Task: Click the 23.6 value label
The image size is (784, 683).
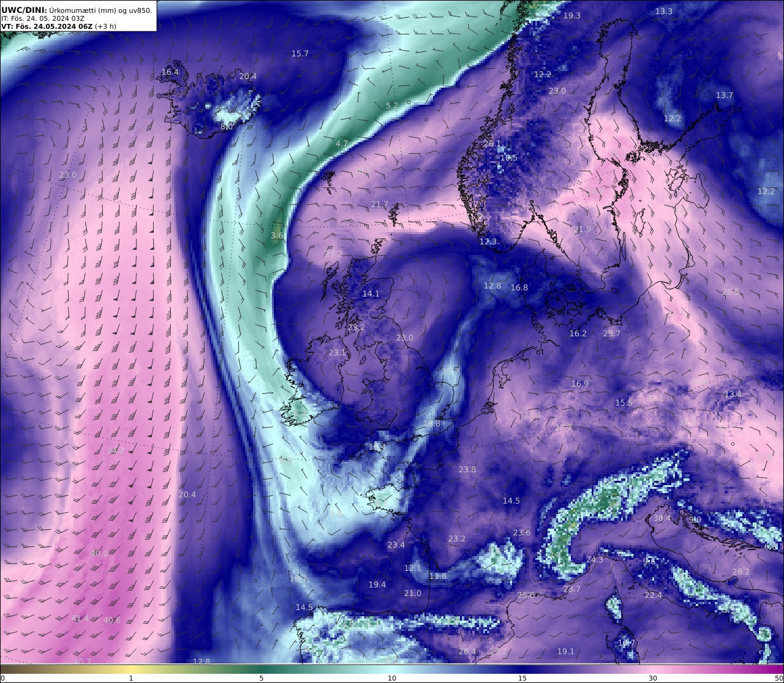Action: click(x=522, y=532)
